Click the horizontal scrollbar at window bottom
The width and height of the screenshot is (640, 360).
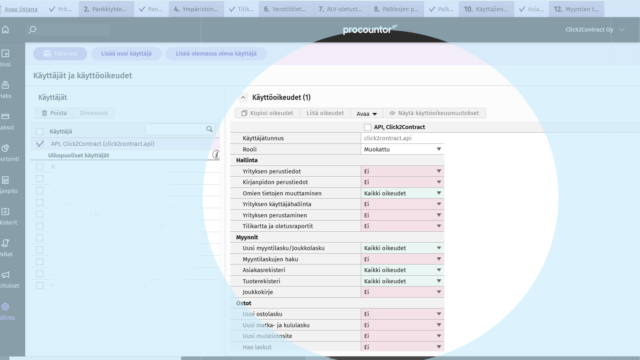click(x=243, y=358)
